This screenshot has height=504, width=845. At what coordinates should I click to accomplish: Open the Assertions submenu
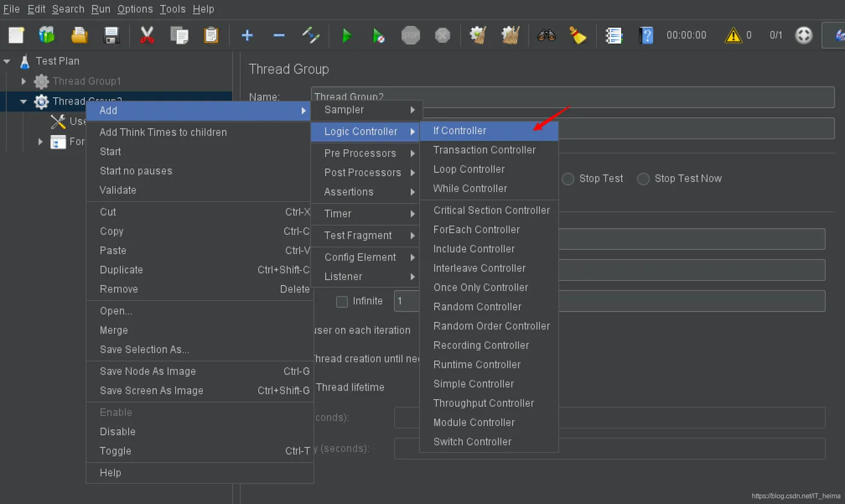pos(366,192)
